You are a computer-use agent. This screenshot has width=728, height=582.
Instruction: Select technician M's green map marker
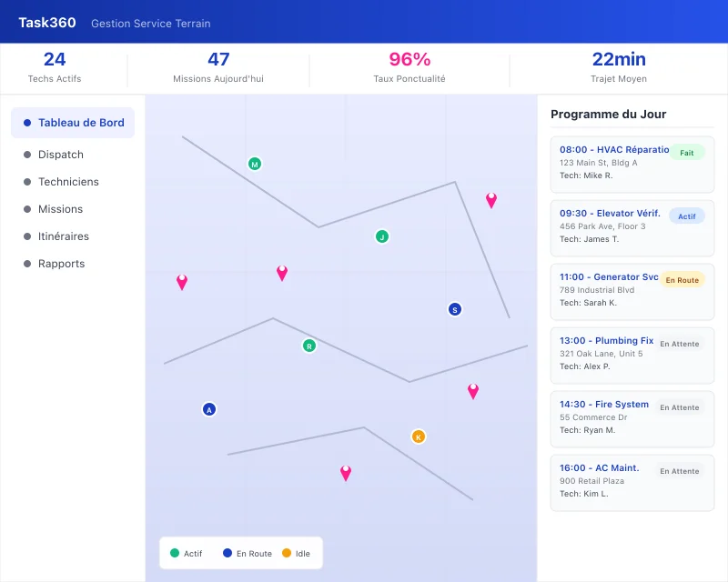point(255,164)
